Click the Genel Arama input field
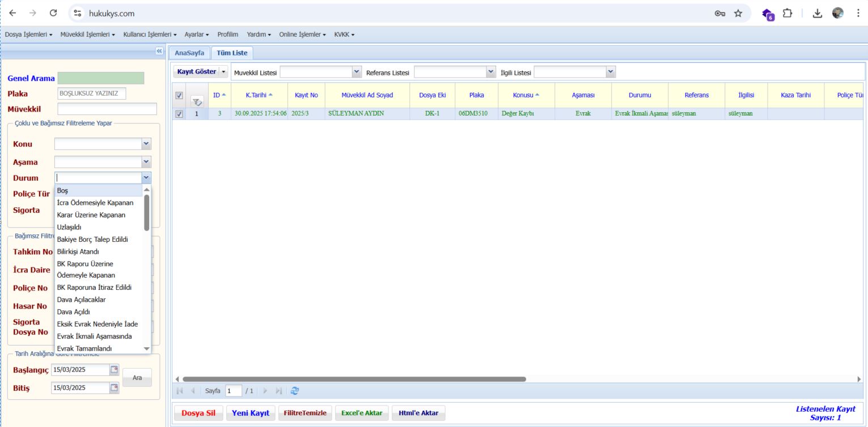 click(101, 78)
